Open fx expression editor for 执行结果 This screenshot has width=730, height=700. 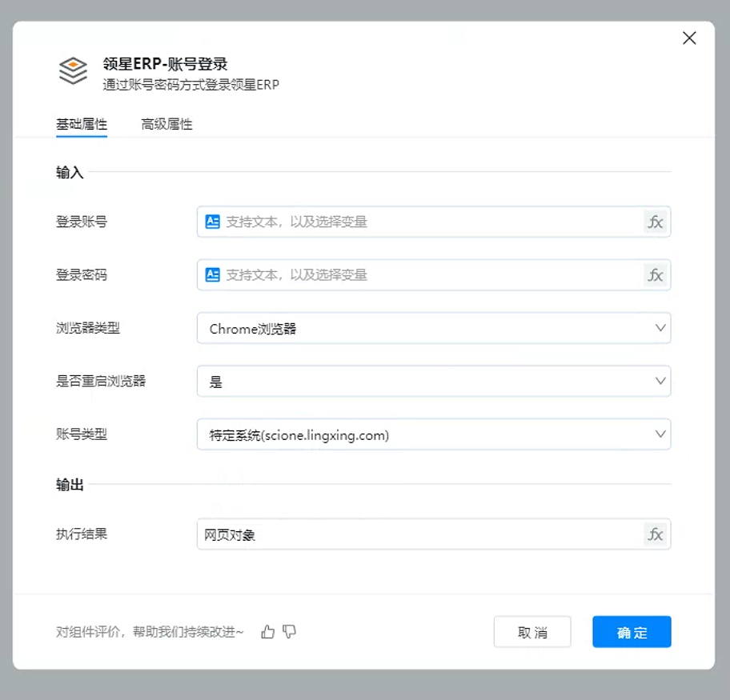coord(656,534)
